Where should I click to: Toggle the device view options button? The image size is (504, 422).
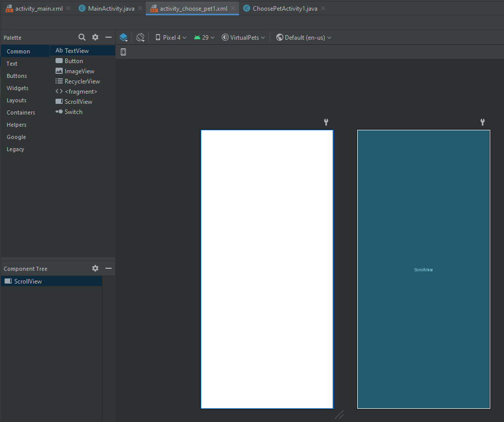pyautogui.click(x=123, y=52)
